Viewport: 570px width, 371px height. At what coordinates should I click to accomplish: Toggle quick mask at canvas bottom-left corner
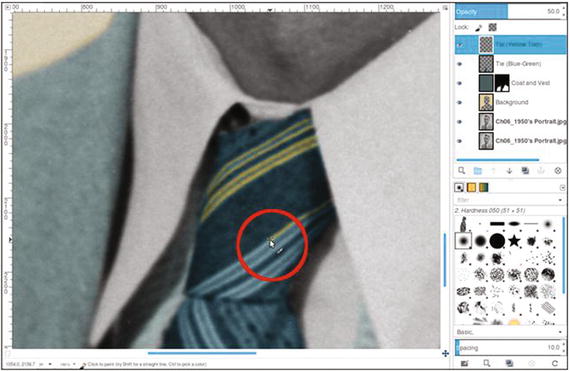8,353
